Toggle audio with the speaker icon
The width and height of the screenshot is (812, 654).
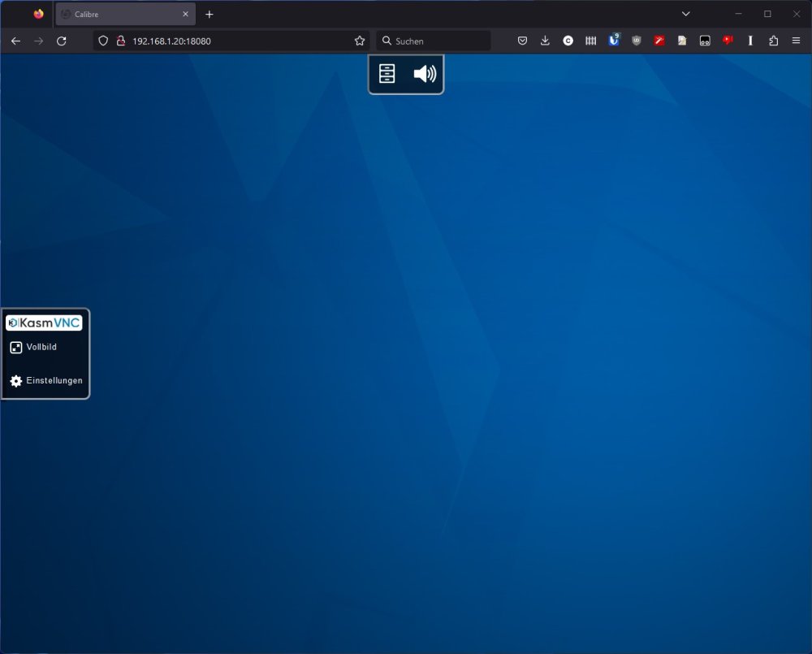tap(425, 74)
